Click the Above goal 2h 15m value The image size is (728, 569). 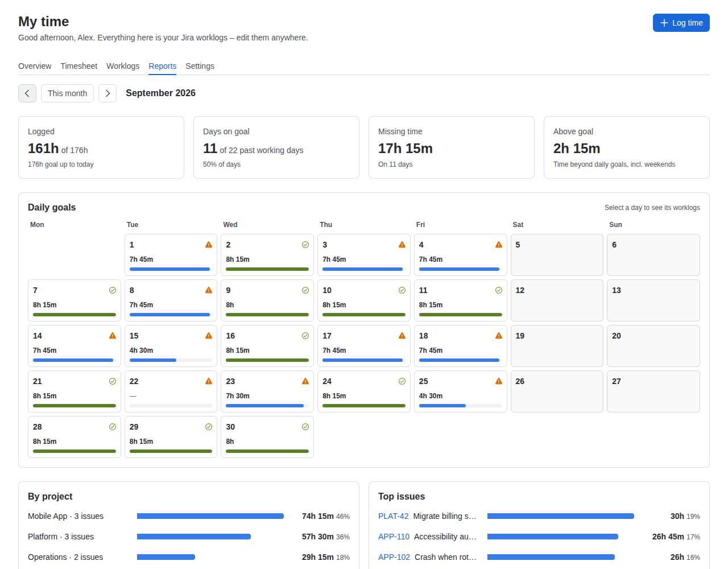coord(577,149)
